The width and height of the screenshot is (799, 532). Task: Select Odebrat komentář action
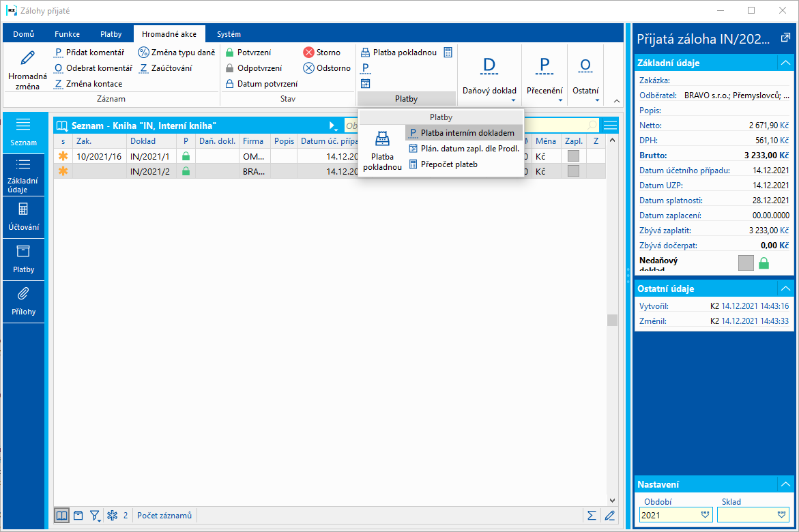pyautogui.click(x=93, y=68)
